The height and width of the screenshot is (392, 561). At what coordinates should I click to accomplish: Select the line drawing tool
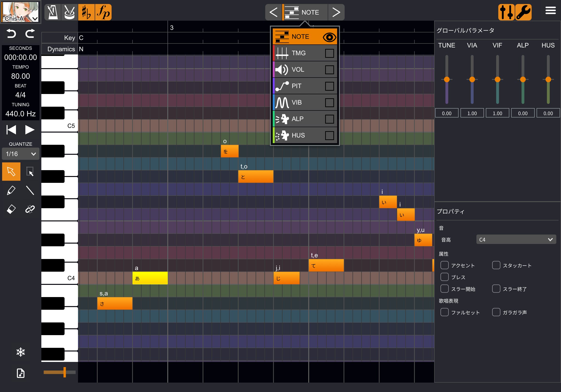tap(30, 190)
